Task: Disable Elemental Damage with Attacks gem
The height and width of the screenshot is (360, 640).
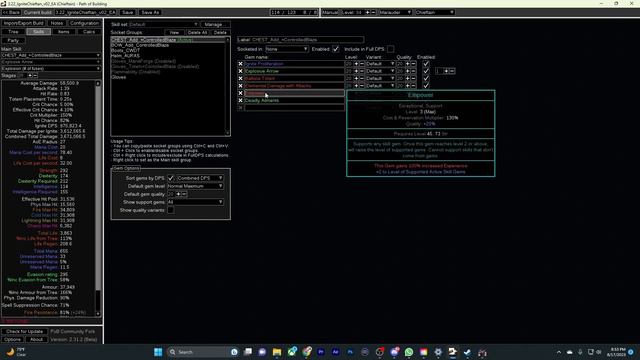Action: point(426,86)
